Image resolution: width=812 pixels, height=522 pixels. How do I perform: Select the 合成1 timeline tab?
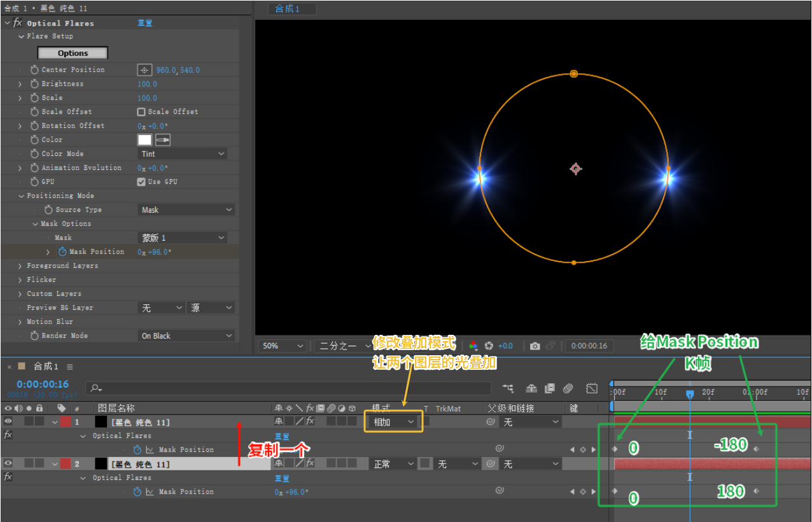click(46, 367)
